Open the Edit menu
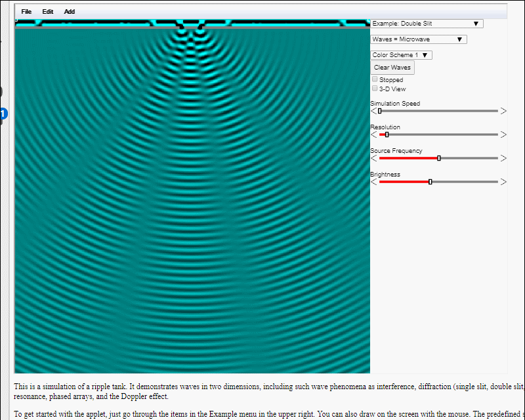This screenshot has width=525, height=420. pos(47,12)
